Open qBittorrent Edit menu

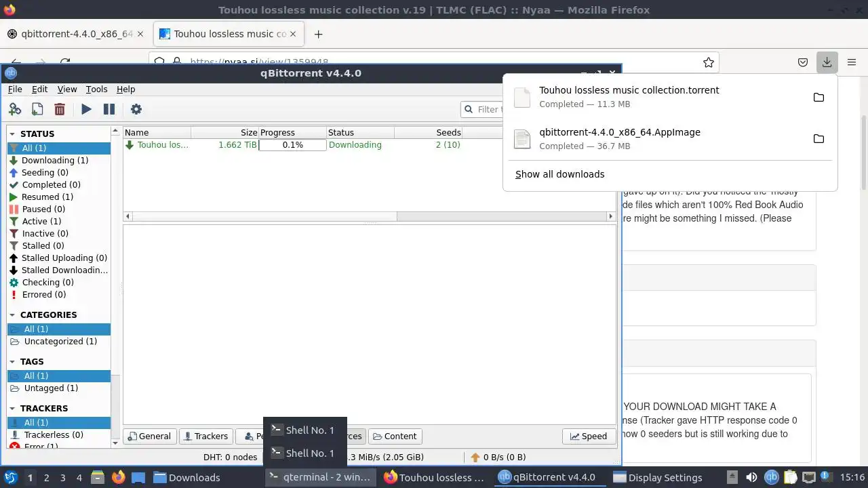coord(40,89)
